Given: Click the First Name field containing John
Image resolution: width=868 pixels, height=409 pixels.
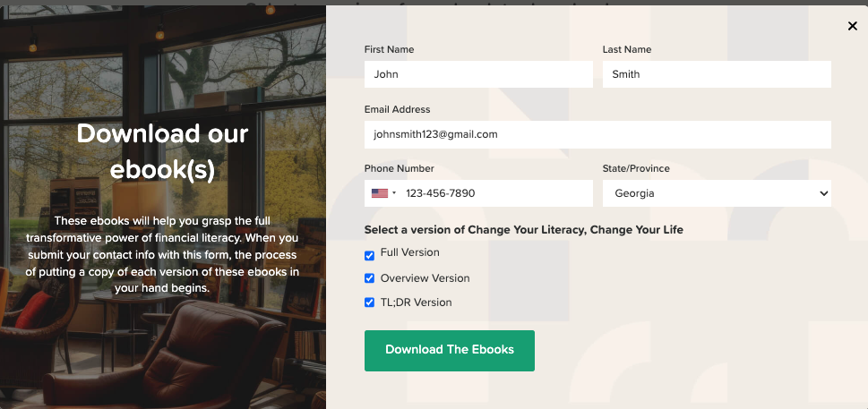Looking at the screenshot, I should (x=478, y=74).
